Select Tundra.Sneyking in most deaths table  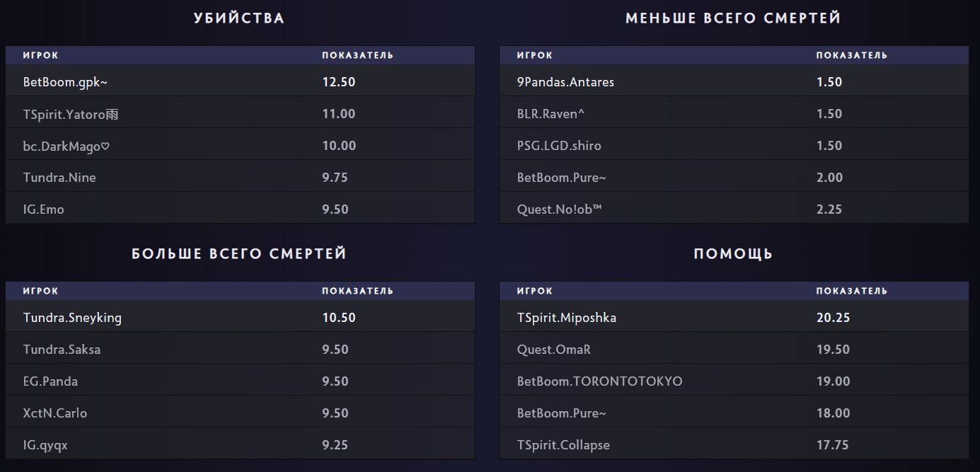(72, 318)
